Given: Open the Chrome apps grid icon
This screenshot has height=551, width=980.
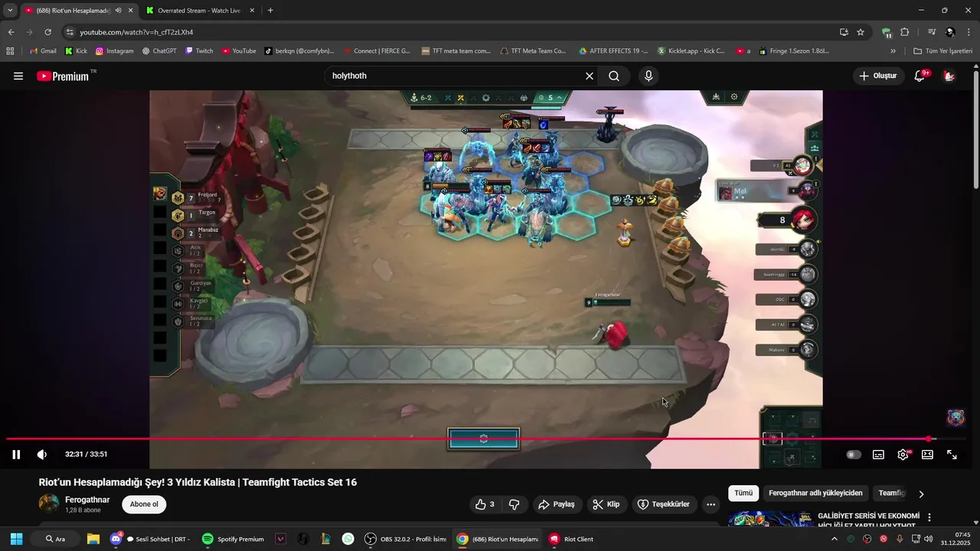Looking at the screenshot, I should 10,51.
